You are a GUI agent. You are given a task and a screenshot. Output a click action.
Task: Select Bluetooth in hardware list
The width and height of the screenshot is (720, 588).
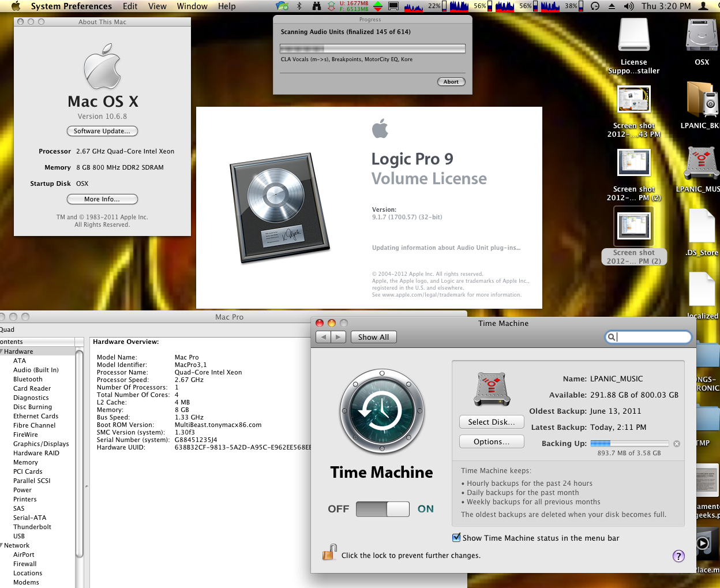(x=28, y=379)
